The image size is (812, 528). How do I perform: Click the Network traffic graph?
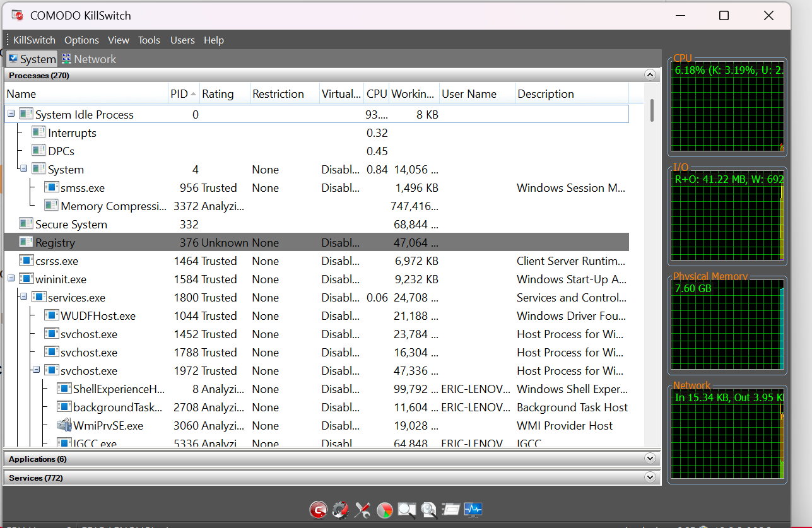(x=727, y=435)
